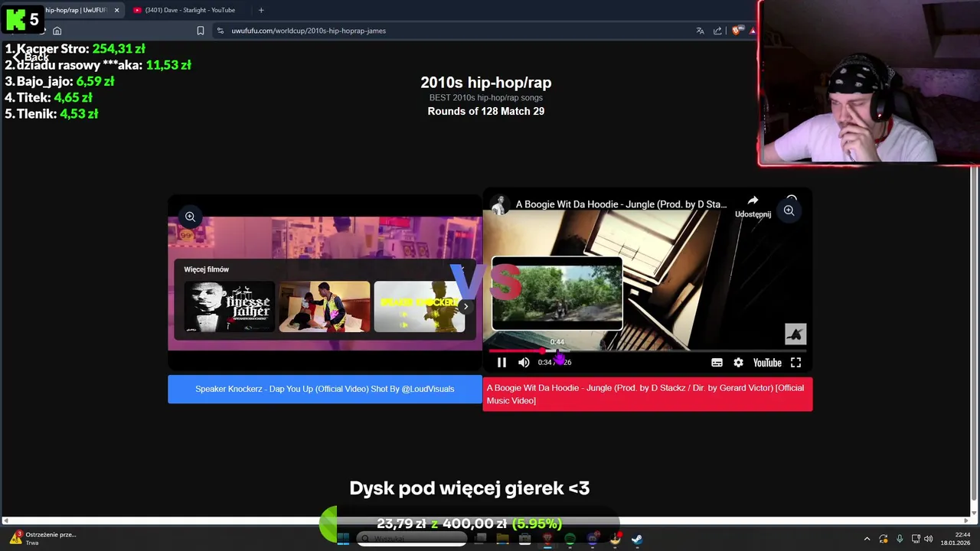This screenshot has width=980, height=551.
Task: Open File Explorer from the taskbar
Action: pyautogui.click(x=502, y=539)
